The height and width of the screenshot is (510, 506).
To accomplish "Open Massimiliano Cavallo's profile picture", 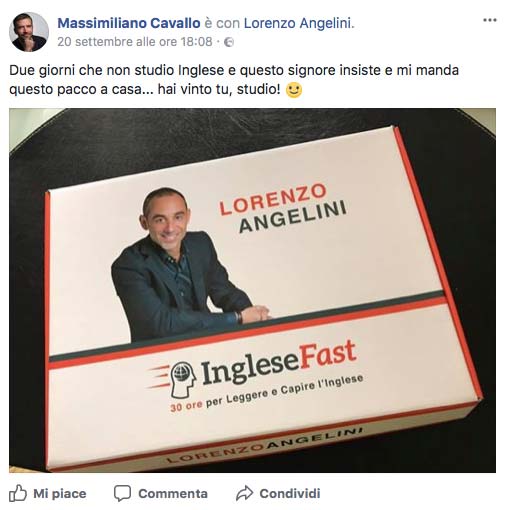I will pos(29,32).
